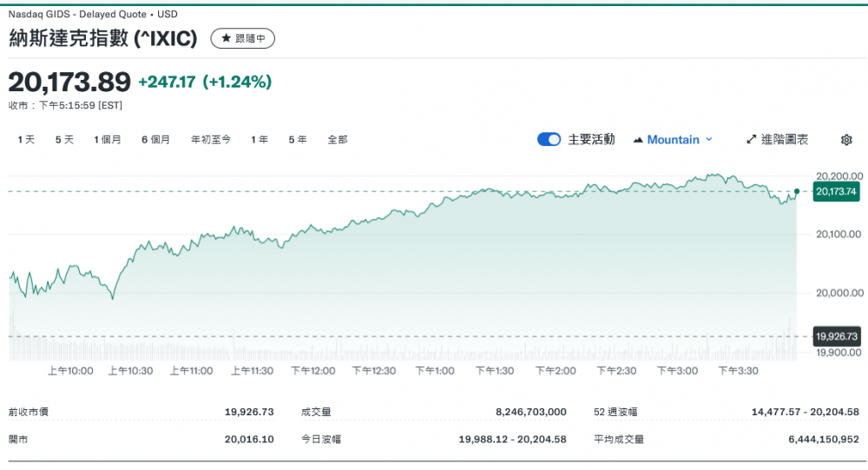
Task: Open the 進階圖表 advanced chart link
Action: point(785,140)
